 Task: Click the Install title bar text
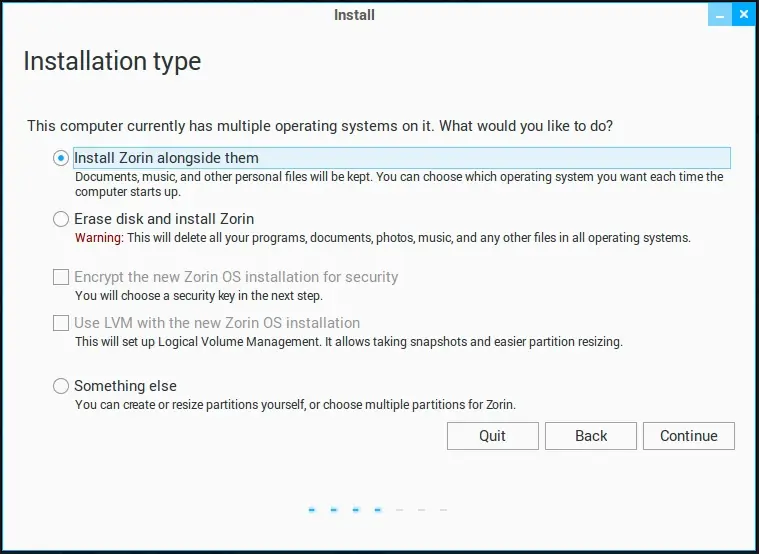[354, 15]
